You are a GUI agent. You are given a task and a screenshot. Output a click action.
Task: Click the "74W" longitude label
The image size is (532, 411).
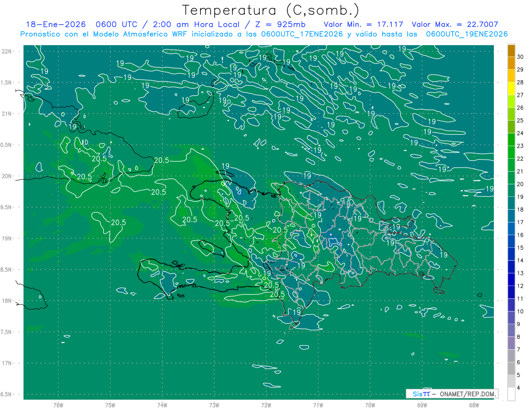click(162, 405)
